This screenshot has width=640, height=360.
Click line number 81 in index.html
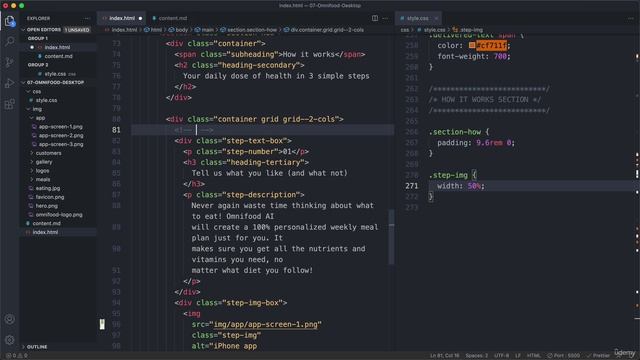click(x=116, y=130)
